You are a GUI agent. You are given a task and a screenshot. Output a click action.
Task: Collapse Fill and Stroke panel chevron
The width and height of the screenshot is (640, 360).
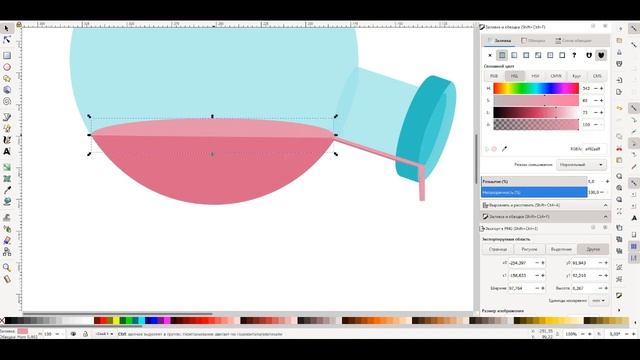[x=606, y=216]
